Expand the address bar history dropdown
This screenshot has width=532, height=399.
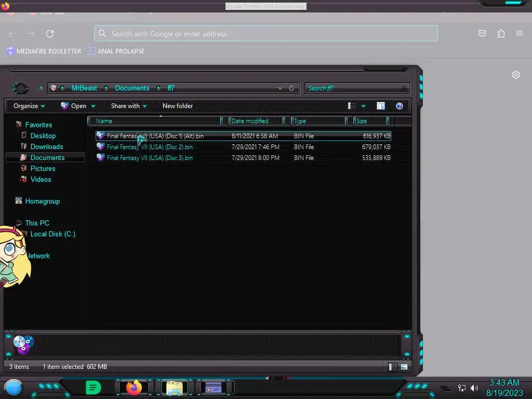pyautogui.click(x=280, y=88)
